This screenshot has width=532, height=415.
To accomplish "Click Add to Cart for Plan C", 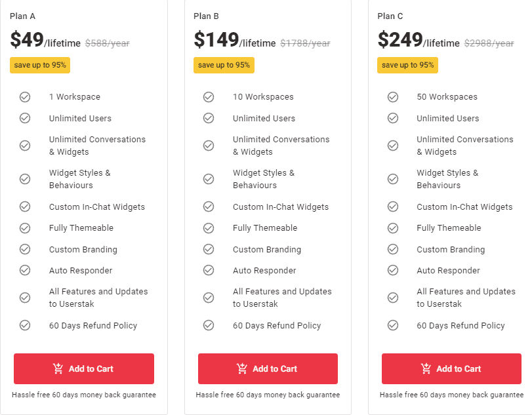I will click(451, 368).
